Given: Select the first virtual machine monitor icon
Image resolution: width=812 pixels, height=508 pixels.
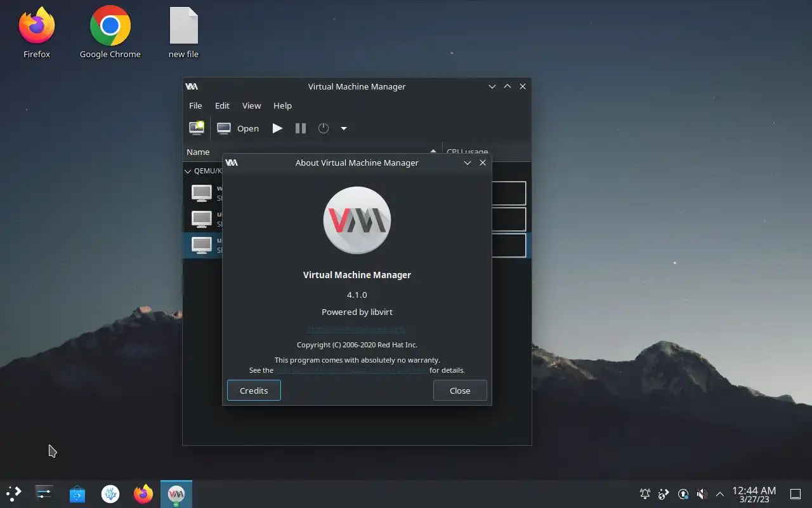Looking at the screenshot, I should (x=202, y=192).
